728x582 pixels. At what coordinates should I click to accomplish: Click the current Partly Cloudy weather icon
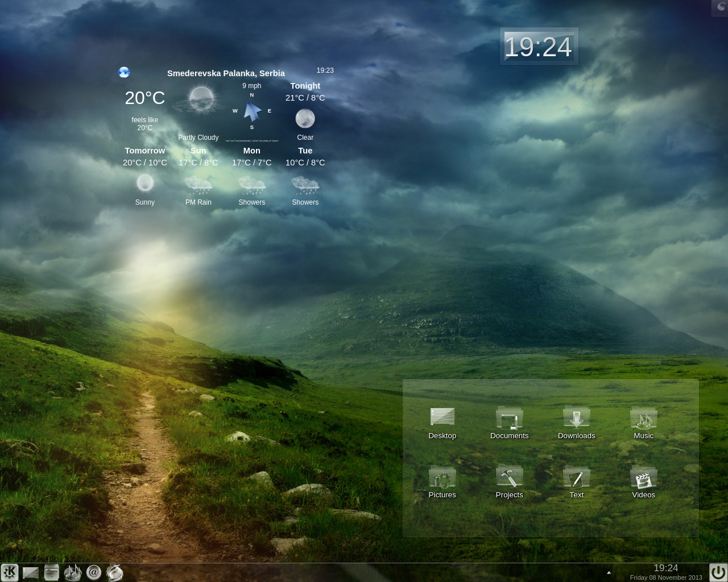coord(198,100)
